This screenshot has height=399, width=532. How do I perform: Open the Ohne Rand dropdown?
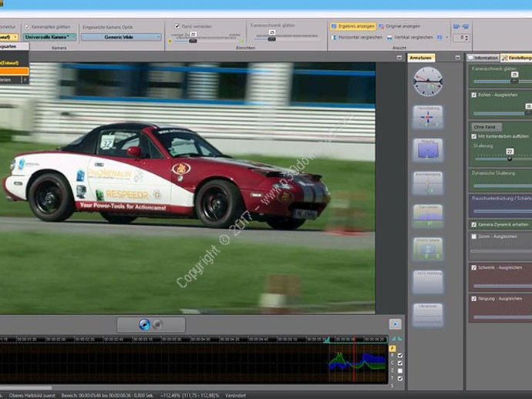[487, 127]
